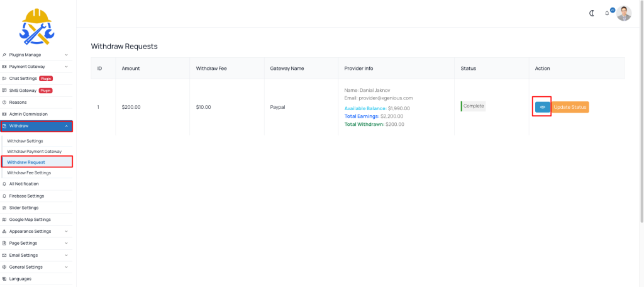This screenshot has height=287, width=644.
Task: Click Status column header
Action: (x=468, y=68)
